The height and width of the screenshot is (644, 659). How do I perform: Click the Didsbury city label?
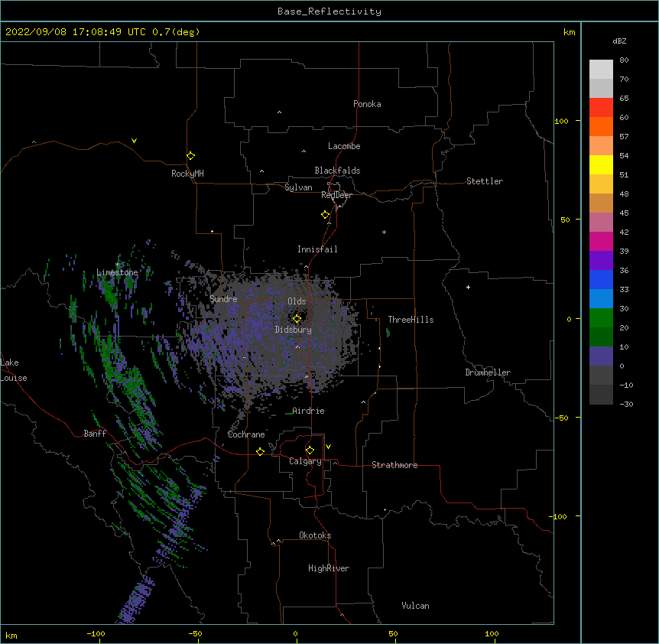coord(294,330)
